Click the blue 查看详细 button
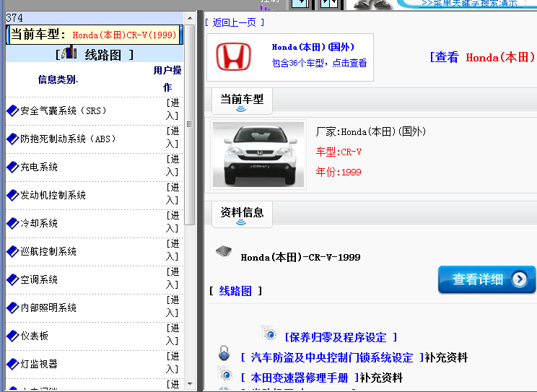The height and width of the screenshot is (392, 537). point(486,279)
